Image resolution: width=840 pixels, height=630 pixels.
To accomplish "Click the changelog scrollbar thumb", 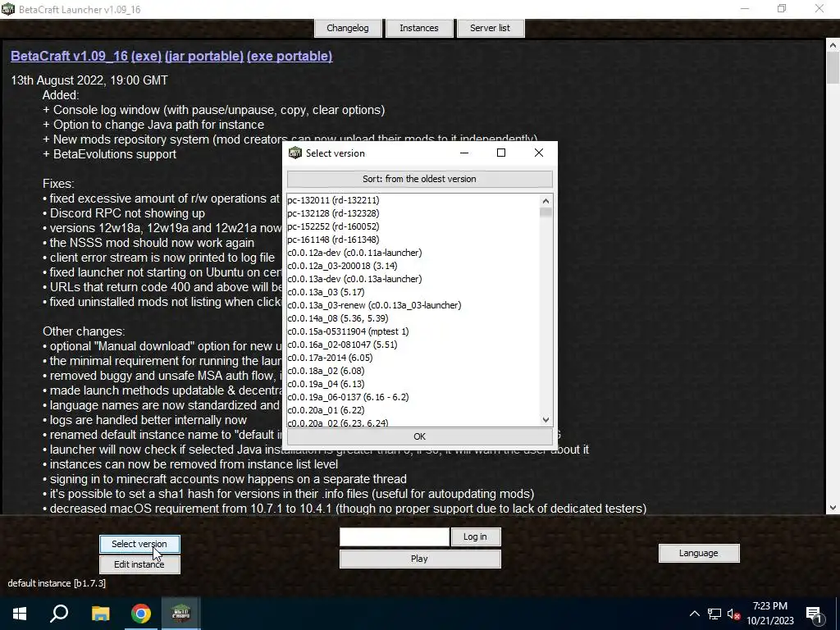I will click(x=833, y=68).
